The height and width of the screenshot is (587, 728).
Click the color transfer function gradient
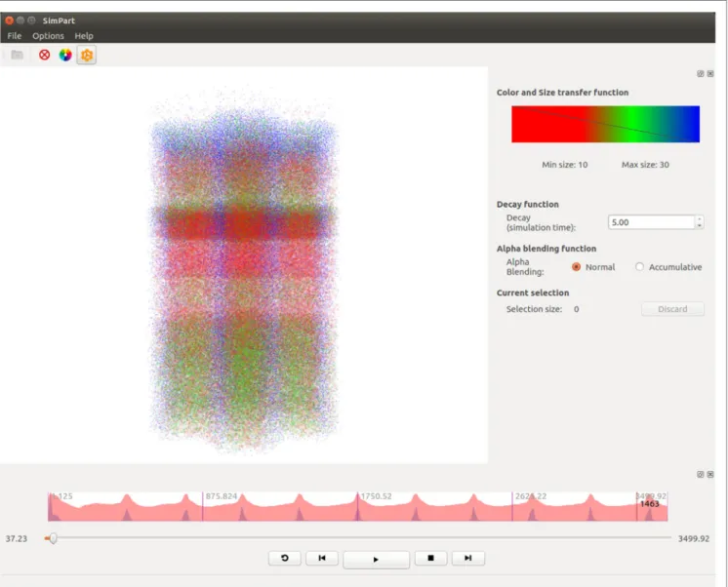(x=605, y=124)
